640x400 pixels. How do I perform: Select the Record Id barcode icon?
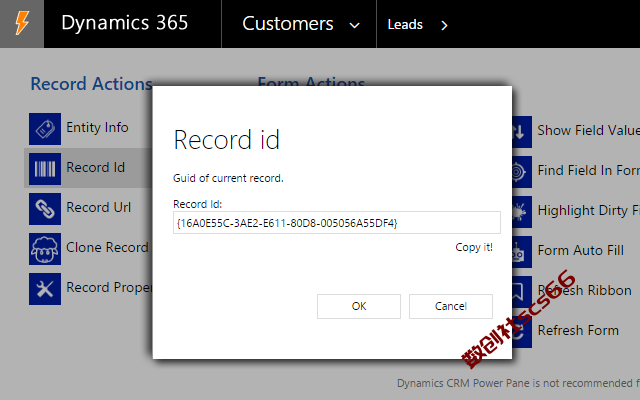click(x=45, y=169)
